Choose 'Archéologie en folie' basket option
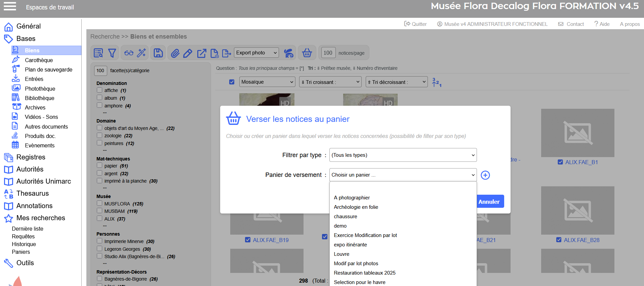 pyautogui.click(x=356, y=207)
